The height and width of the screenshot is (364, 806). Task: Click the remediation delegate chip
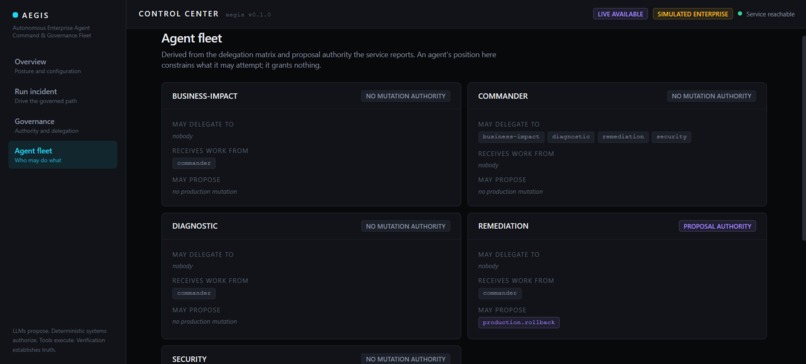tap(623, 137)
